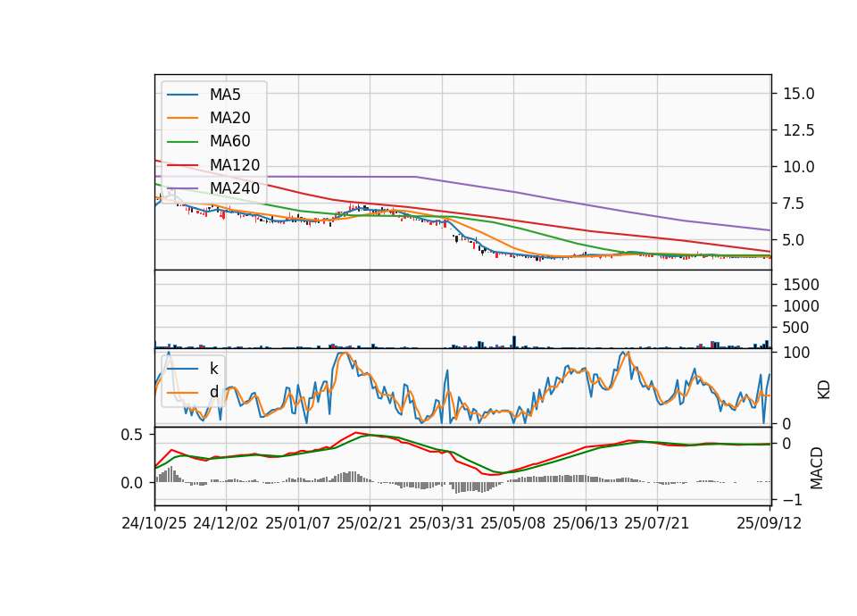Click the 1000 volume axis tick label
The image size is (857, 616).
802,306
